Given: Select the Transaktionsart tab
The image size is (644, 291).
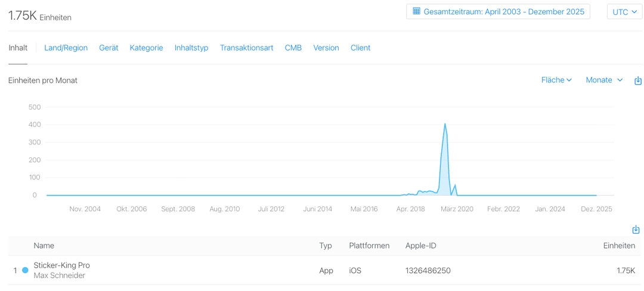Looking at the screenshot, I should 246,48.
